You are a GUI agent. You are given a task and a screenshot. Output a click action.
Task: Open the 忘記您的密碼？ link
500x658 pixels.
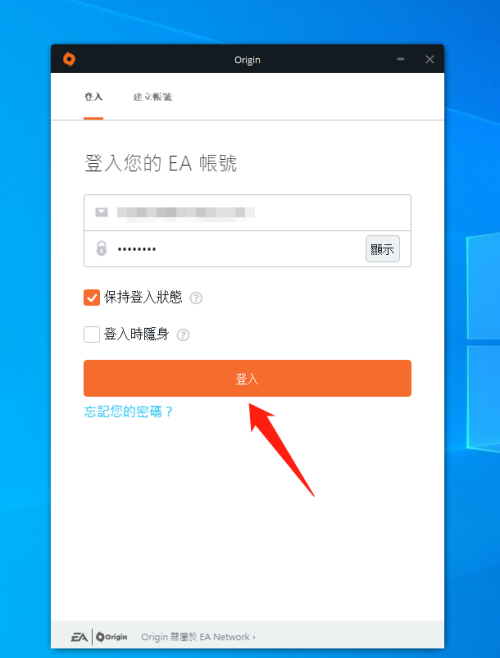(128, 412)
